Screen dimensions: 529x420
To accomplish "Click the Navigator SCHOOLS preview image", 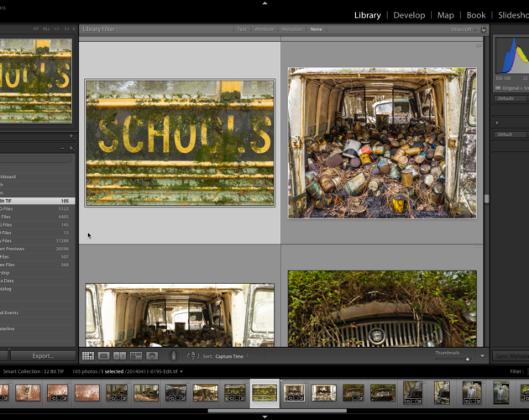I will pyautogui.click(x=36, y=81).
